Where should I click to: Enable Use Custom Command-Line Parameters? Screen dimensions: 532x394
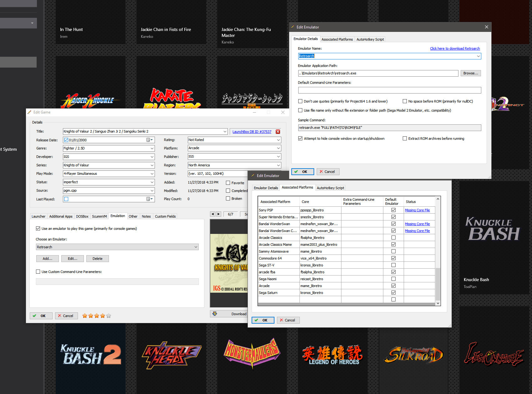(x=38, y=272)
